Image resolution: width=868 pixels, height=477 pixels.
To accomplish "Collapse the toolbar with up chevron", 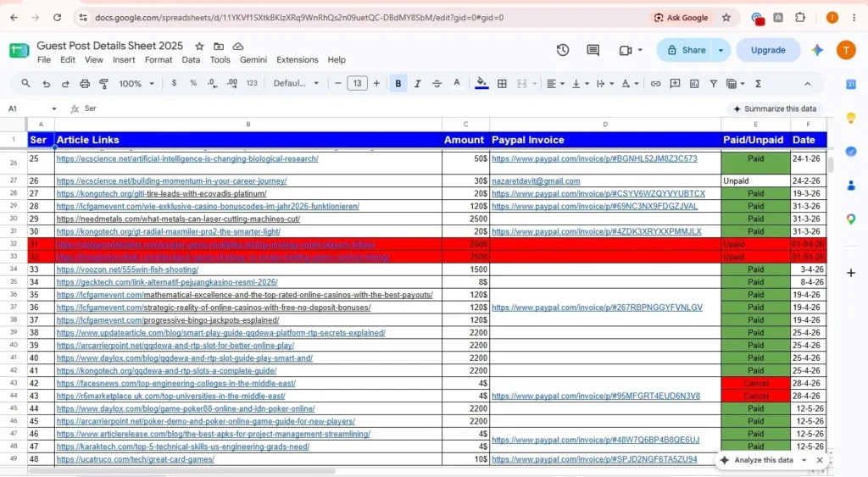I will (808, 84).
